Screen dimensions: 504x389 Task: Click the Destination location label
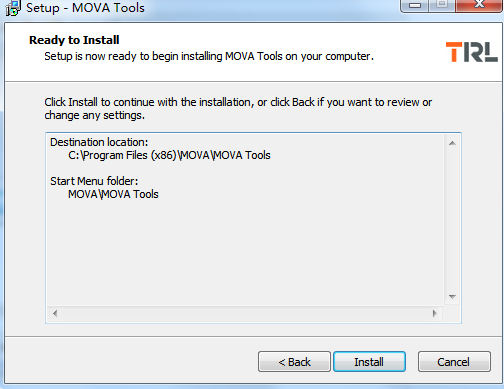[x=99, y=142]
